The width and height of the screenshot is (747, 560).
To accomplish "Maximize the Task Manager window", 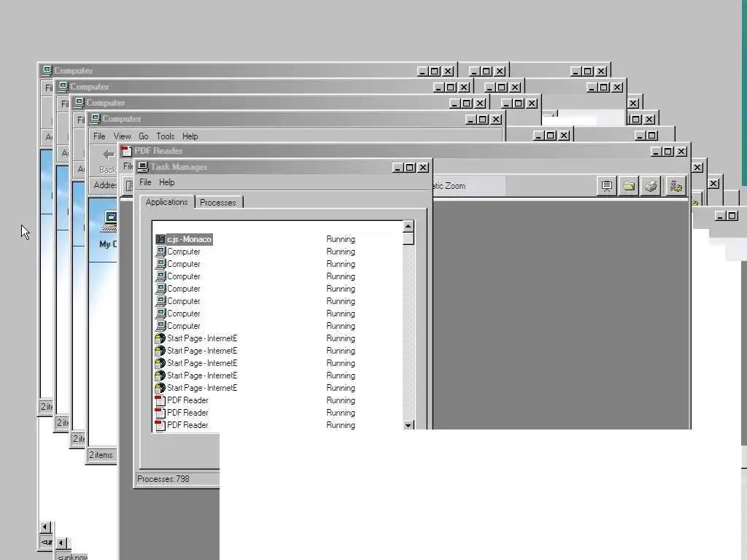I will 410,168.
